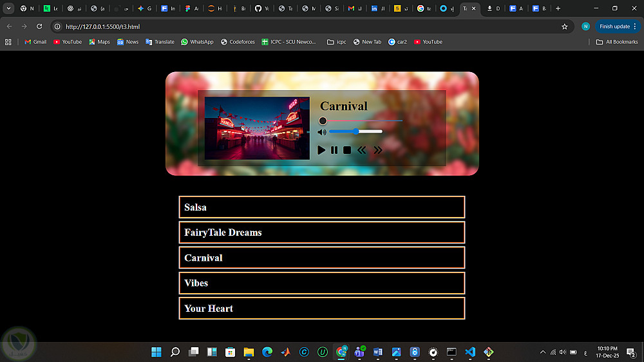
Task: Mute audio via the speaker icon in player
Action: coord(322,132)
